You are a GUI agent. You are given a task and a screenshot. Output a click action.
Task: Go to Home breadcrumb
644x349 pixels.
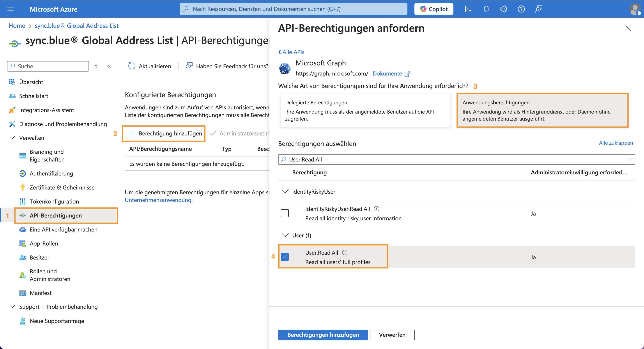coord(17,26)
